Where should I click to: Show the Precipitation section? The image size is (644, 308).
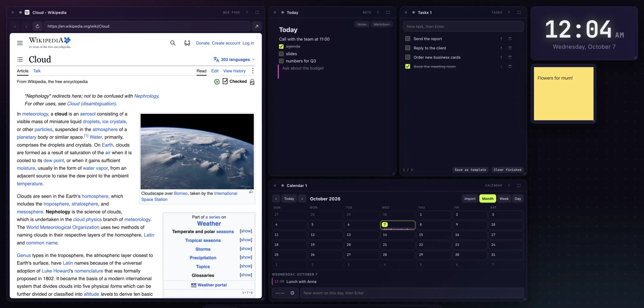click(246, 257)
